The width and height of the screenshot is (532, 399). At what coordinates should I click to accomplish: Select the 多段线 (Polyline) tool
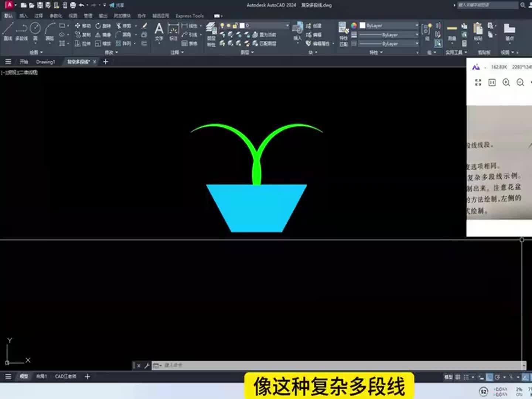coord(22,28)
